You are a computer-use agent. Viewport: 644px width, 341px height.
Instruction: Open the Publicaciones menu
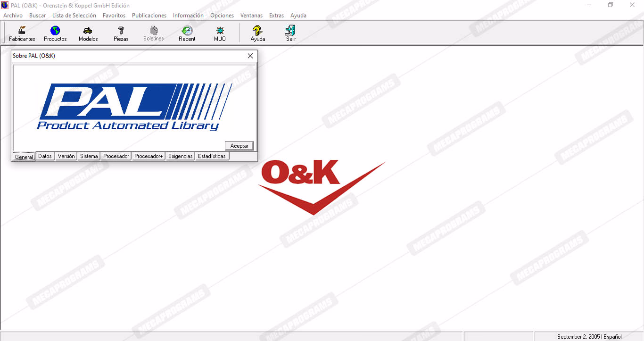click(149, 16)
